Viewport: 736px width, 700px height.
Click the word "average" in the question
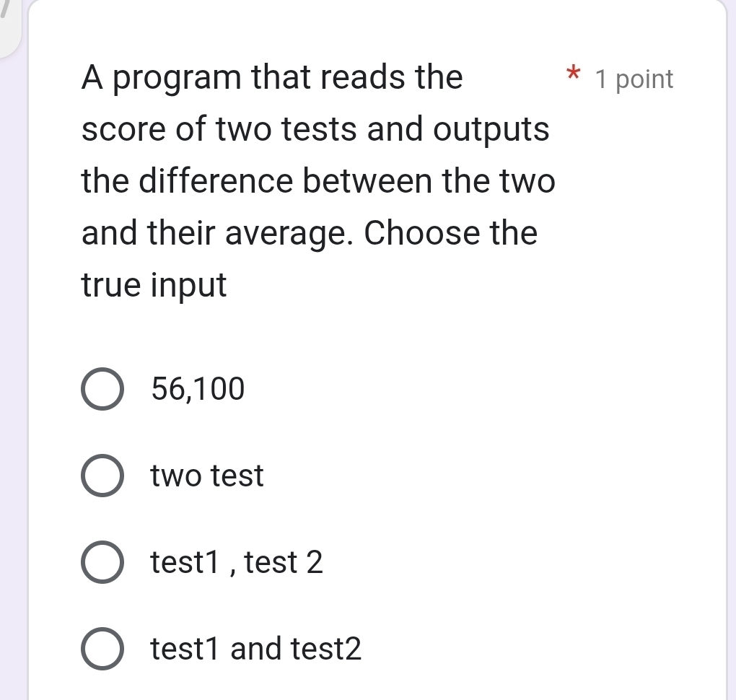(283, 232)
